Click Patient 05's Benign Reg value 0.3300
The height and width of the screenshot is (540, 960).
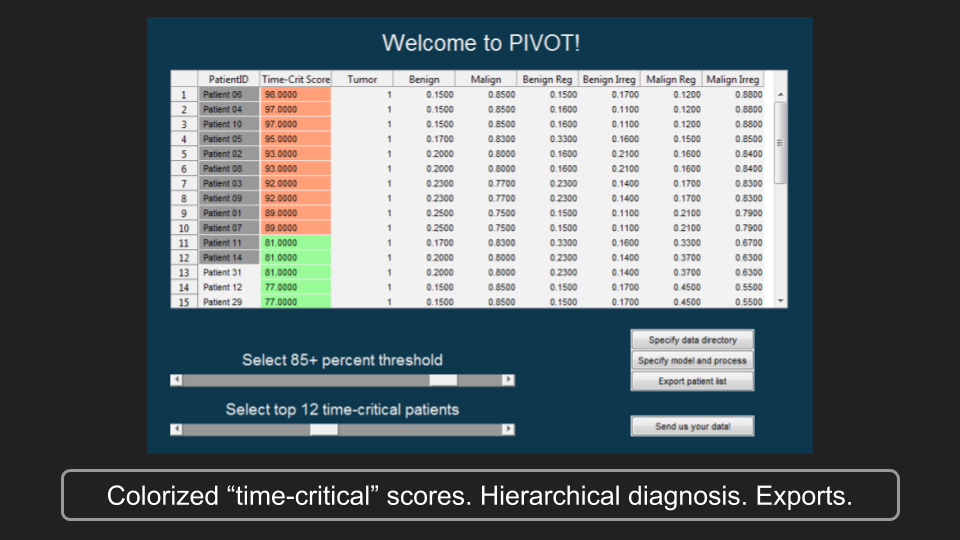(x=547, y=139)
